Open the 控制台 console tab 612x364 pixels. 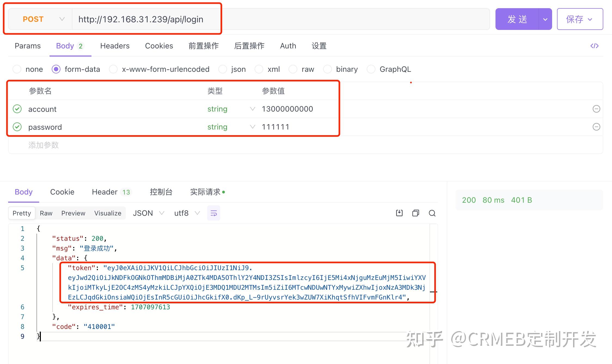pos(161,192)
